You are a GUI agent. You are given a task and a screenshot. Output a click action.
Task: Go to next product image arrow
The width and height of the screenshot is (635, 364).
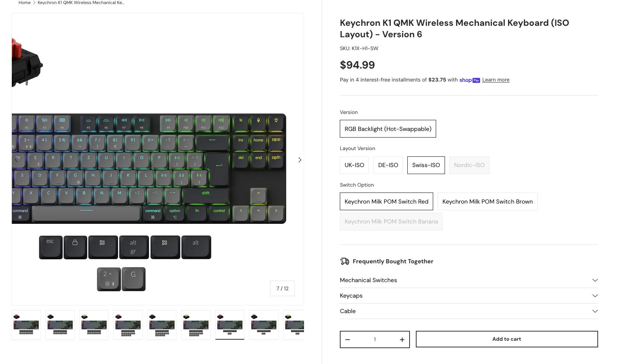pos(300,160)
